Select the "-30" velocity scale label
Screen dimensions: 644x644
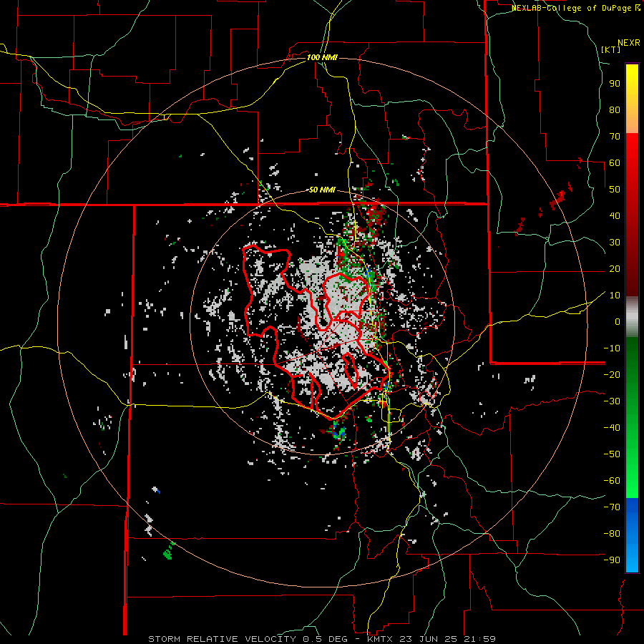pyautogui.click(x=612, y=401)
